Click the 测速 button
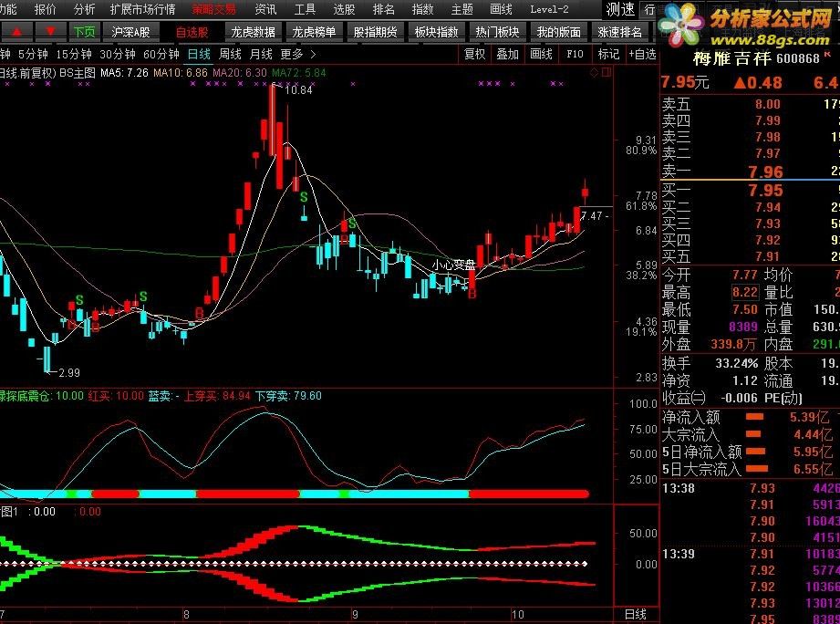Image resolution: width=840 pixels, height=624 pixels. tap(620, 9)
